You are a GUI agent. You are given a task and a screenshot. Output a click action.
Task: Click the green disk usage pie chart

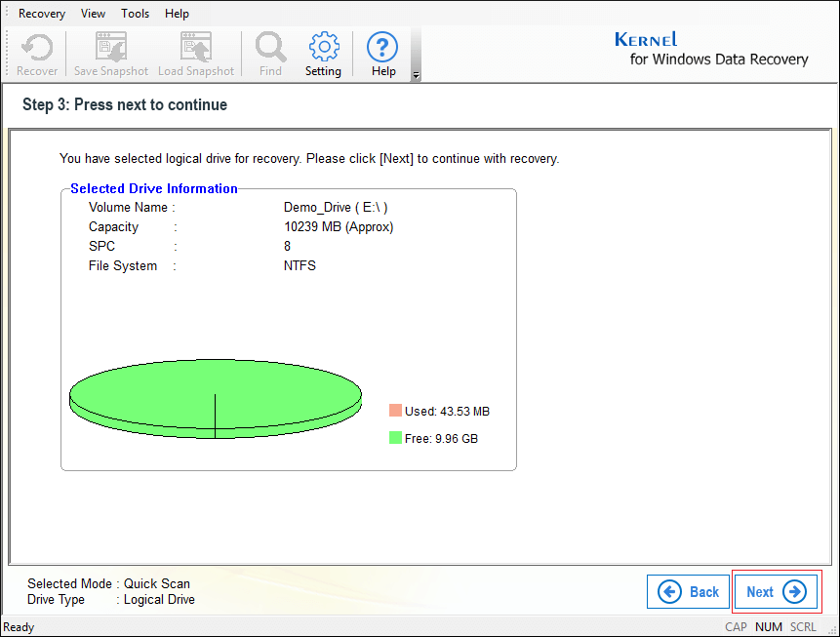coord(216,399)
